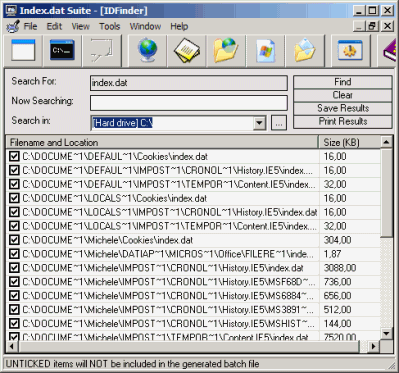Click the open envelope folder toolbar icon
Screen dimensions: 399x373
(x=304, y=50)
